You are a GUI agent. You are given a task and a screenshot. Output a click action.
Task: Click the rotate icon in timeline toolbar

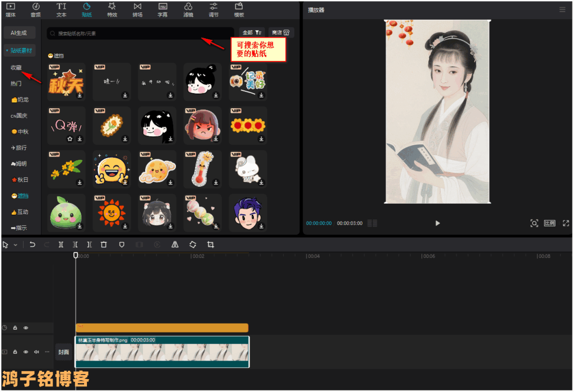click(192, 245)
